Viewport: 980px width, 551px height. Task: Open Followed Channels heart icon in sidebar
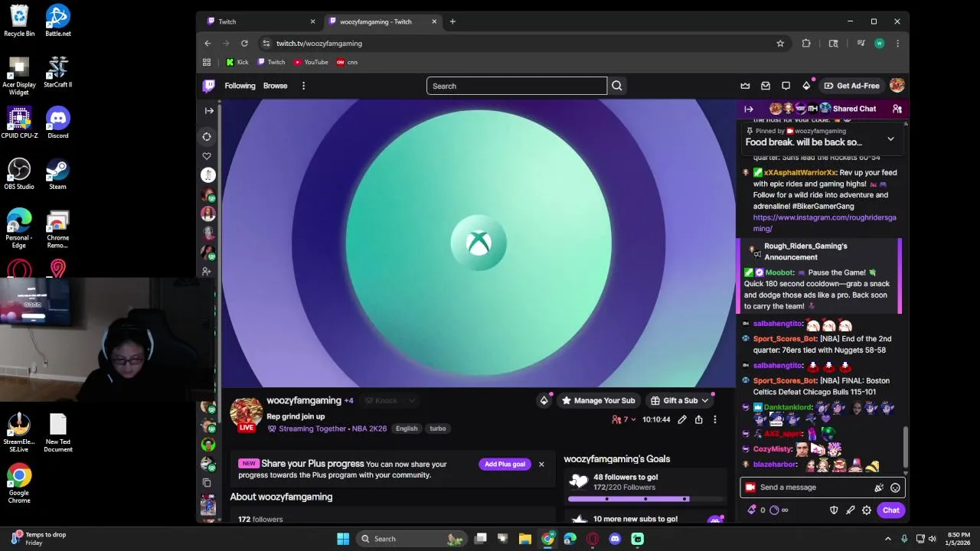(x=207, y=156)
